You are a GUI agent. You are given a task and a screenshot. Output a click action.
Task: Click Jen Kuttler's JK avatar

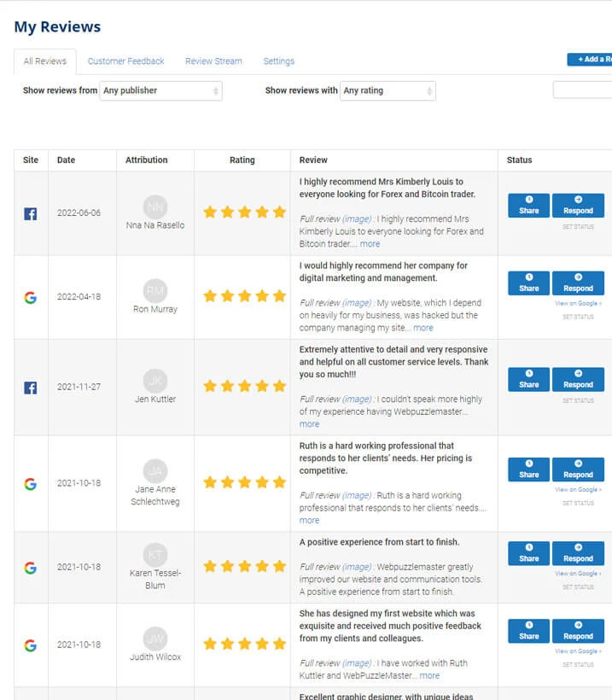coord(155,381)
